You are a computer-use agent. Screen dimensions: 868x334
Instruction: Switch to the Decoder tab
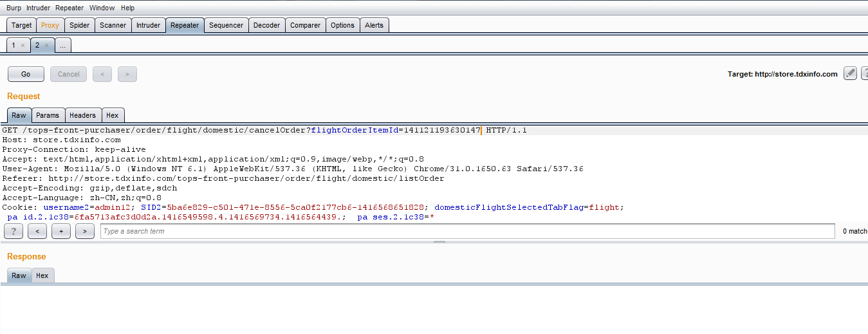(266, 25)
